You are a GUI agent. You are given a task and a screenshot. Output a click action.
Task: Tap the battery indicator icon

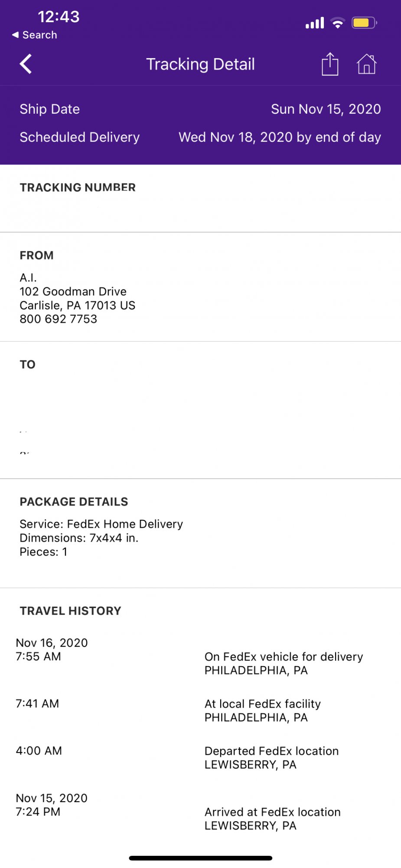[364, 23]
